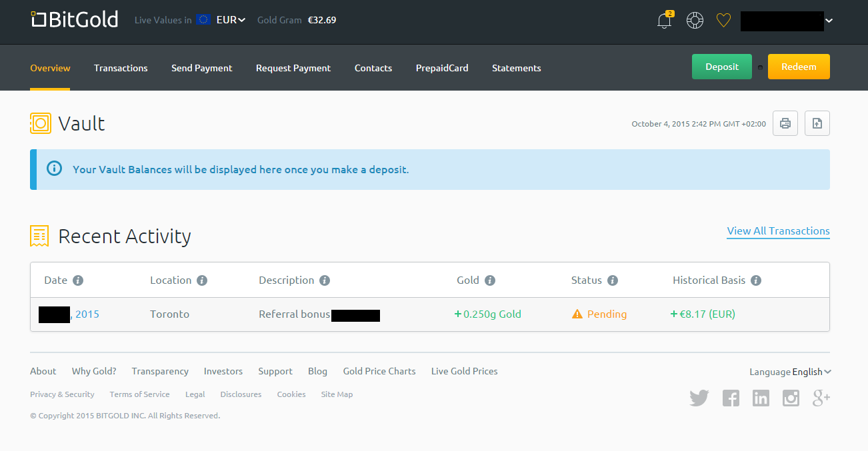Switch to the Contacts tab
The height and width of the screenshot is (451, 868).
tap(373, 68)
